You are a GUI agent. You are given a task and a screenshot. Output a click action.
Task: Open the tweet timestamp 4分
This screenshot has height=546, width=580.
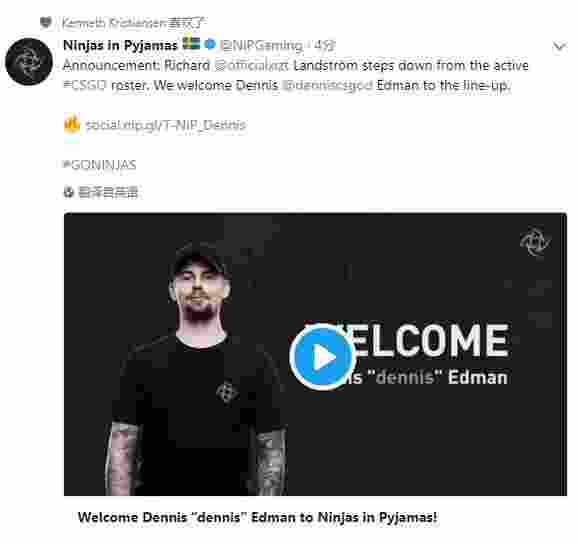click(325, 46)
